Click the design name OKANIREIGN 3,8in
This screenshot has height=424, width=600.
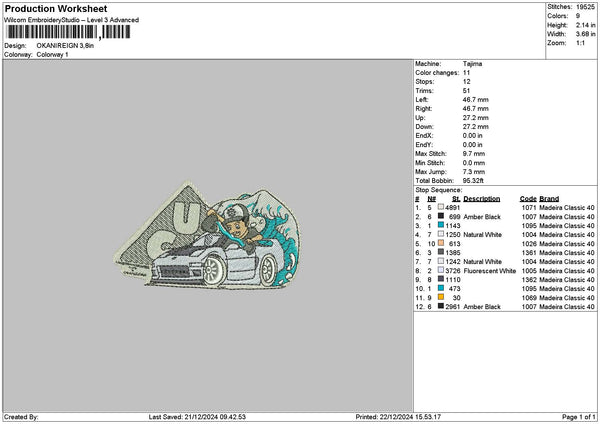tap(65, 46)
